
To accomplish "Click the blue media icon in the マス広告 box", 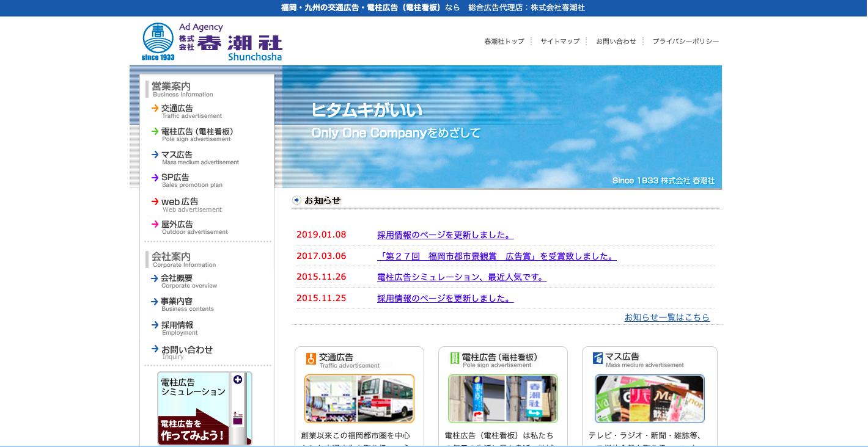I will 598,358.
